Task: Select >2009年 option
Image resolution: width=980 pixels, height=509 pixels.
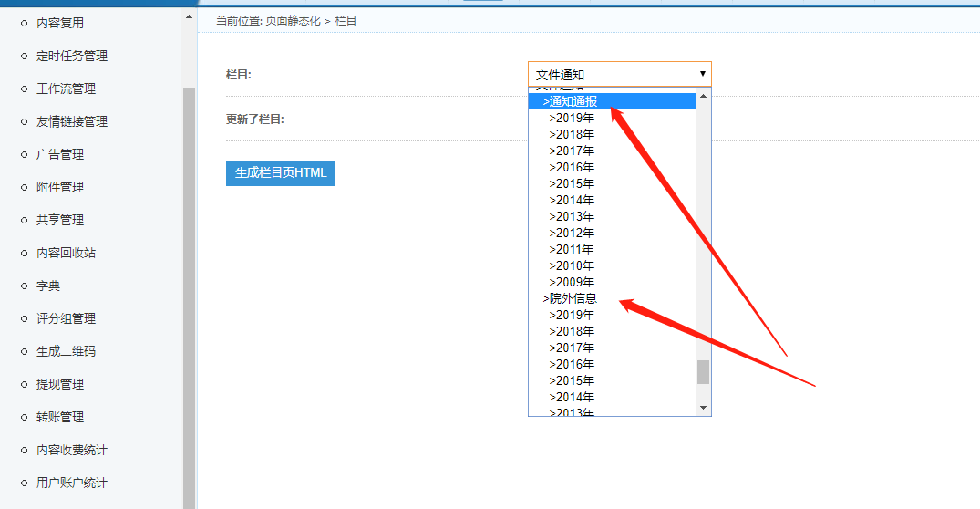Action: point(612,282)
